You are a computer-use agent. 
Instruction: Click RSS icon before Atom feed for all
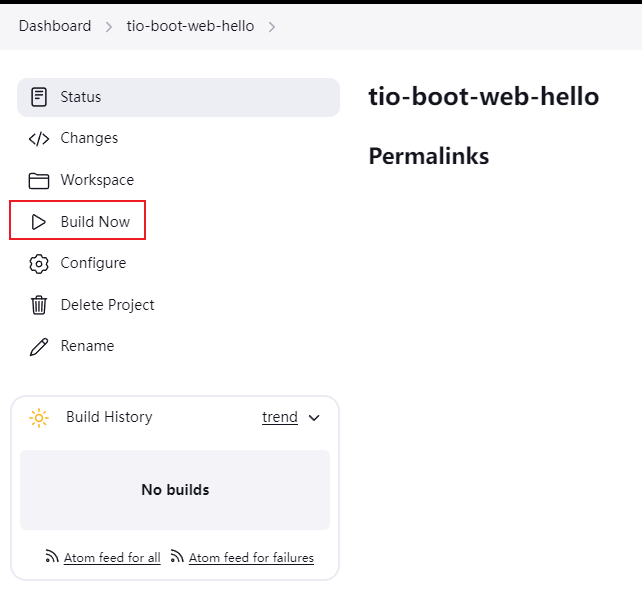52,557
